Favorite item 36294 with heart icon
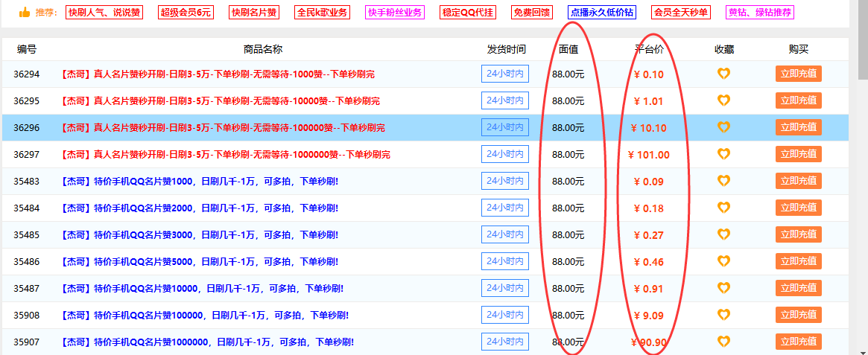This screenshot has height=355, width=868. tap(723, 74)
